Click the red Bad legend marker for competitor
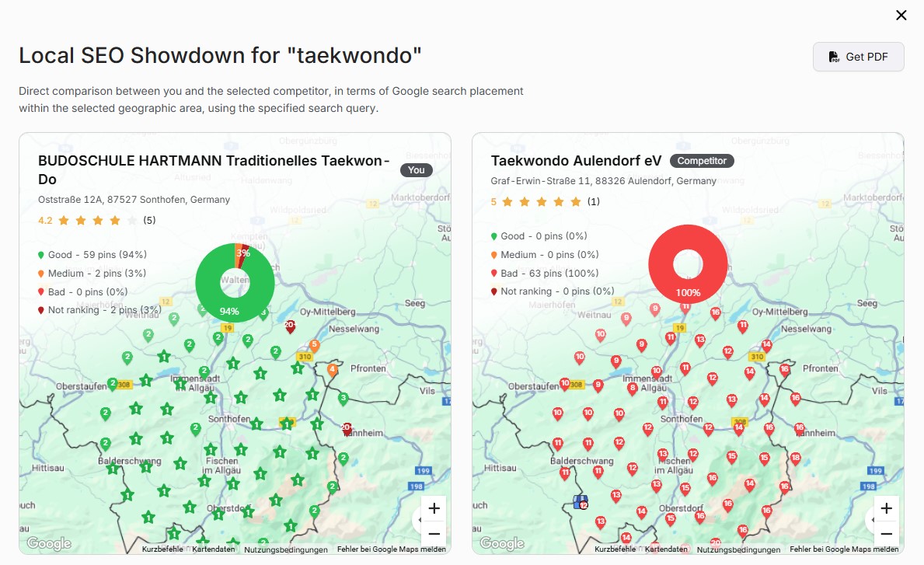The image size is (924, 565). pyautogui.click(x=493, y=274)
